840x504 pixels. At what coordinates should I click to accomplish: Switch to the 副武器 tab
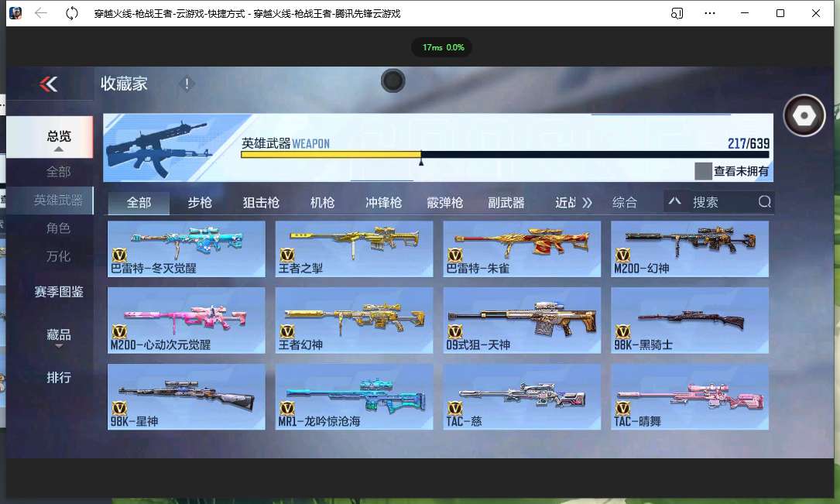pyautogui.click(x=506, y=203)
